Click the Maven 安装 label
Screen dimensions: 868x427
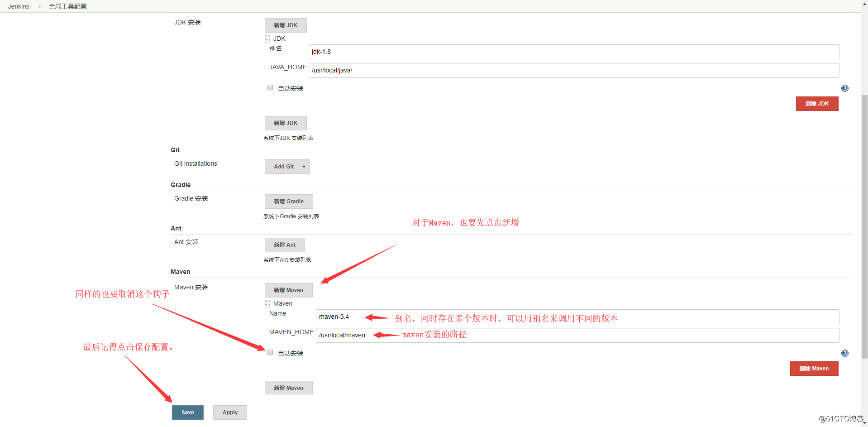point(191,287)
